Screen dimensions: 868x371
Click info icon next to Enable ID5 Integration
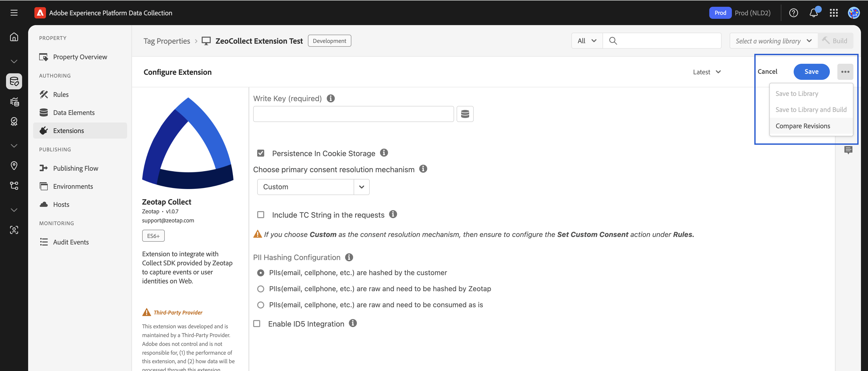pos(352,323)
